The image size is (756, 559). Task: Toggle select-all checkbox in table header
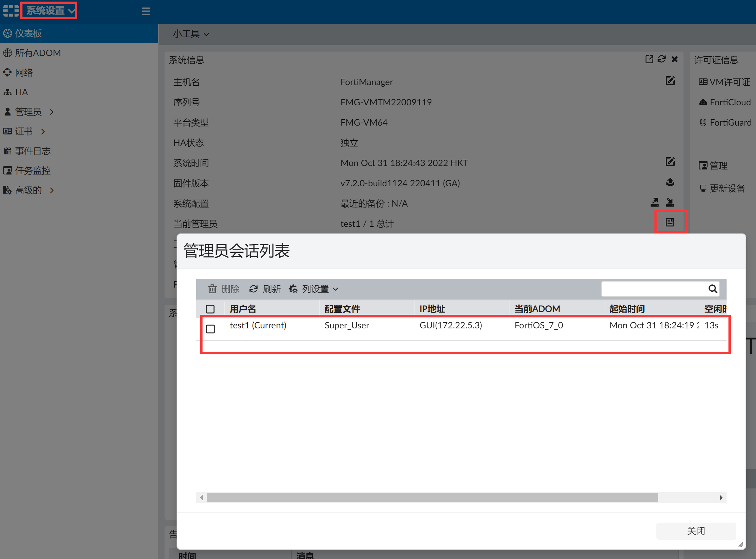click(x=210, y=308)
